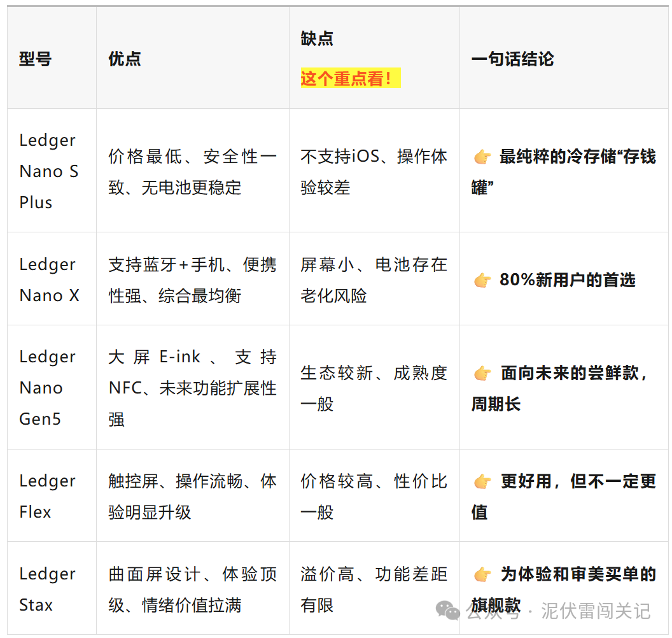
Task: Click 溢价高、功能差距有限 cell
Action: [x=374, y=589]
